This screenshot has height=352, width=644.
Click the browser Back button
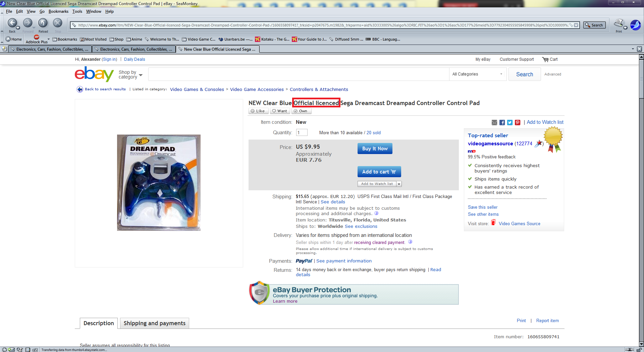(x=12, y=23)
